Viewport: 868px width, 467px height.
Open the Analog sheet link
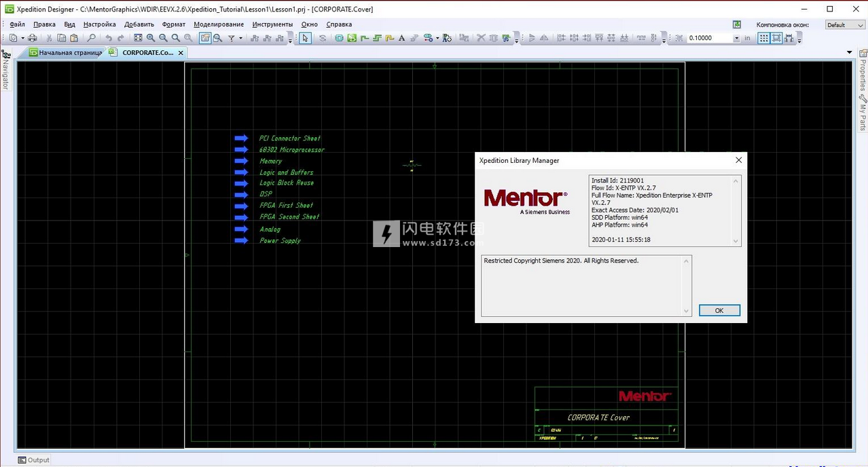[270, 229]
